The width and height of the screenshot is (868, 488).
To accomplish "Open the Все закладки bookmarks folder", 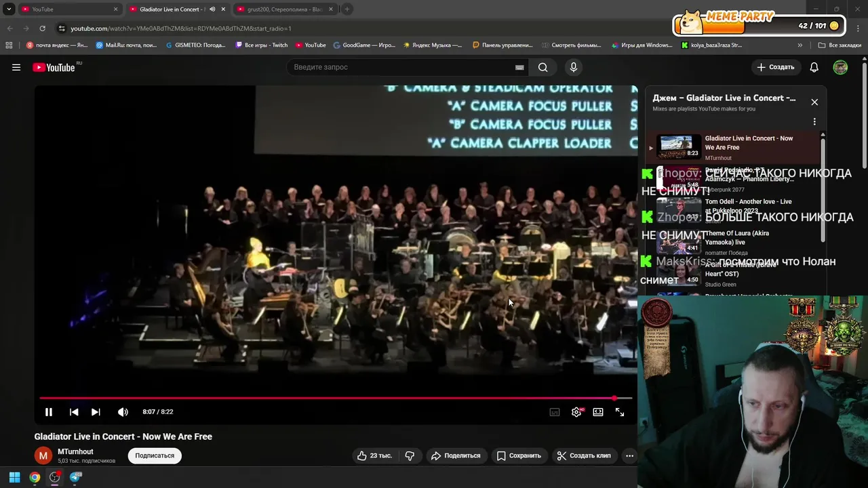I will [x=840, y=45].
